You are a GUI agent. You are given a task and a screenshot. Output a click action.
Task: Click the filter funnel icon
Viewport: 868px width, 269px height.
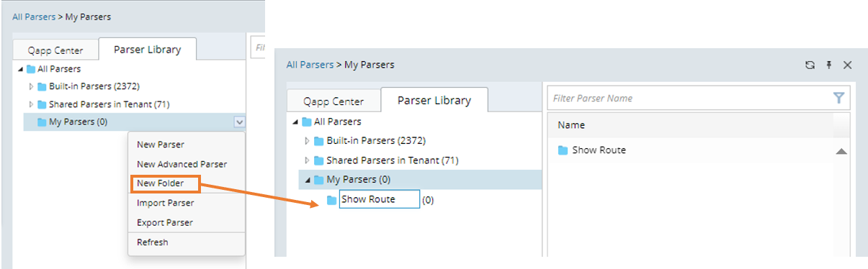[x=838, y=98]
